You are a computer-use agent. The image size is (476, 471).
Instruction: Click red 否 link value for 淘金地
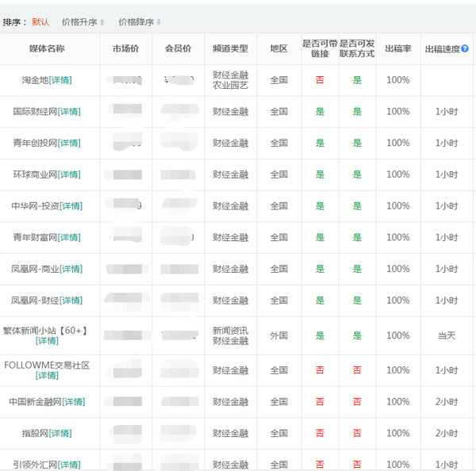click(x=320, y=80)
